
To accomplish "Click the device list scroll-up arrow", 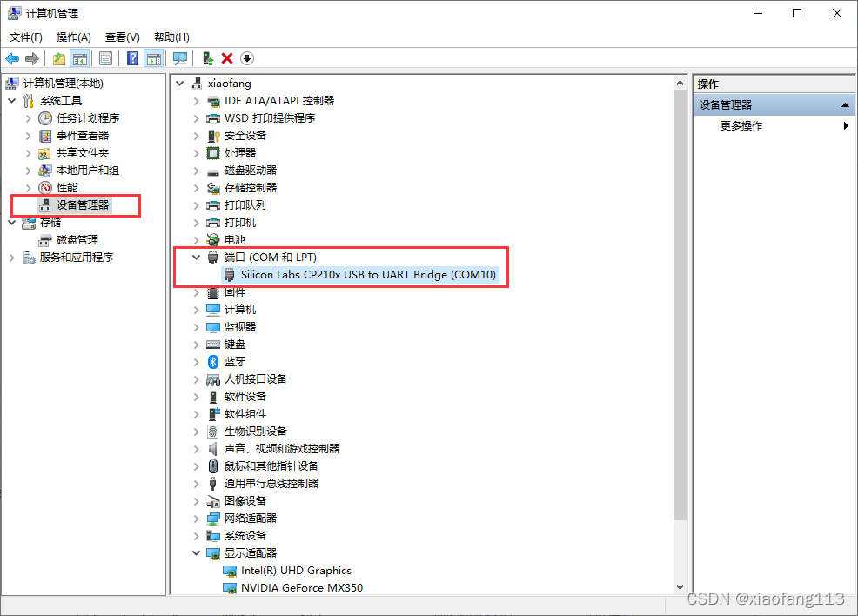I will pyautogui.click(x=680, y=84).
